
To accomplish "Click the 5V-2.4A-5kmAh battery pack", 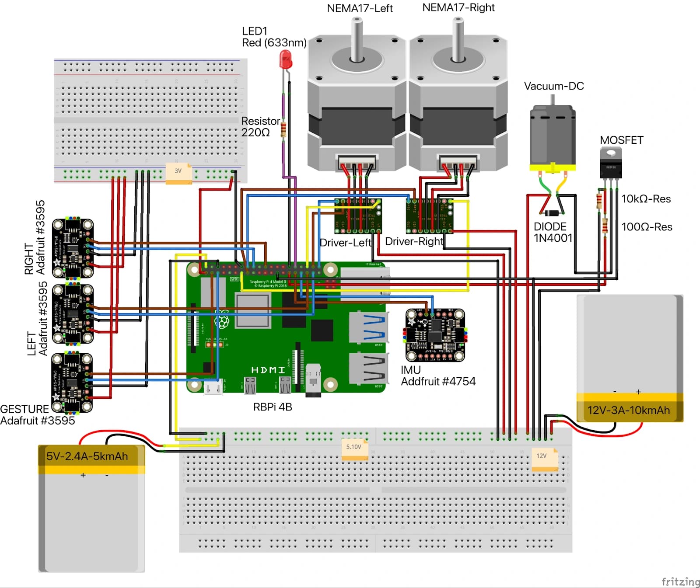I will coord(91,508).
